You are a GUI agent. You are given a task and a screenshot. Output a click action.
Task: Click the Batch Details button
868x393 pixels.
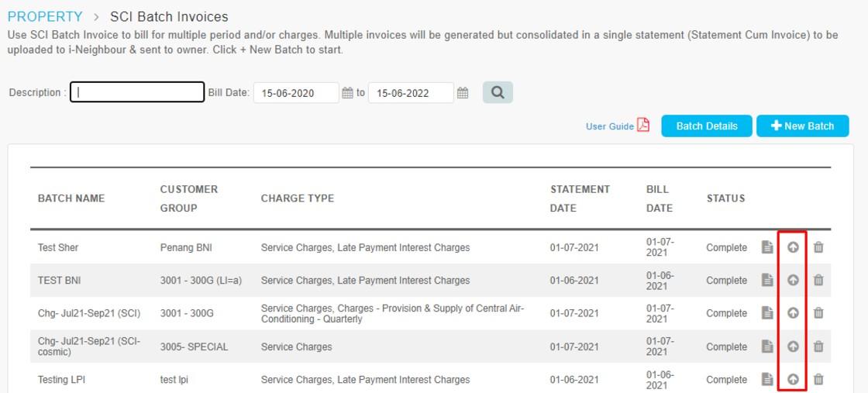[707, 126]
